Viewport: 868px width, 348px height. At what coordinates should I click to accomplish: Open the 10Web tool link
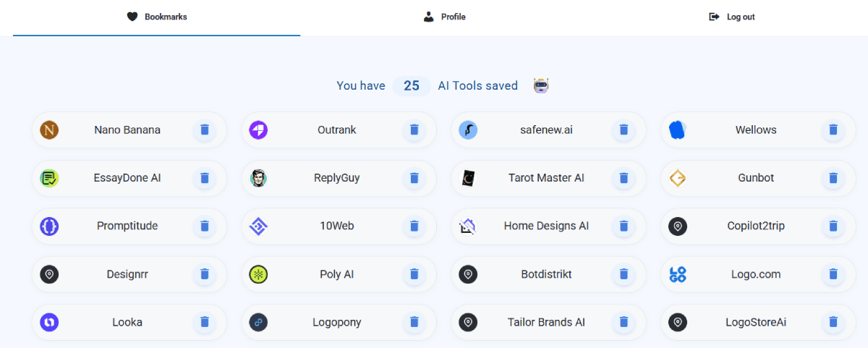click(x=337, y=226)
